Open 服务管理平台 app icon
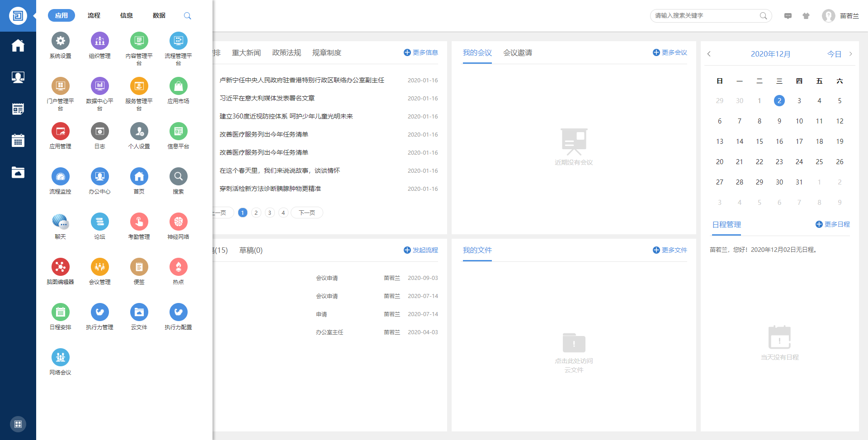The width and height of the screenshot is (868, 440). [x=139, y=86]
